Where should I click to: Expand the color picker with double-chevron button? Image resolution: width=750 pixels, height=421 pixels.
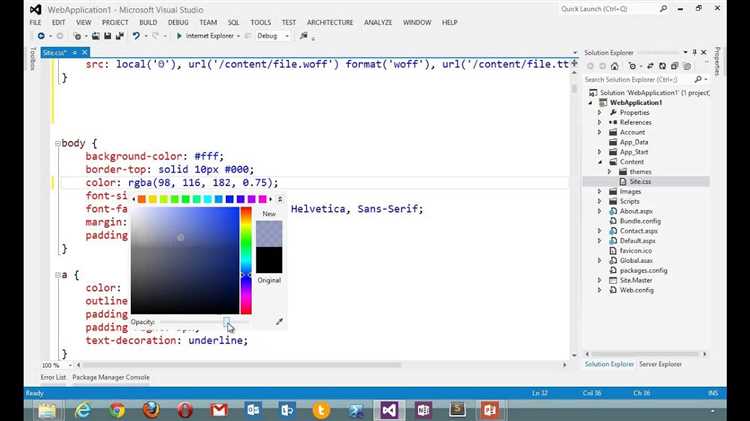(280, 199)
